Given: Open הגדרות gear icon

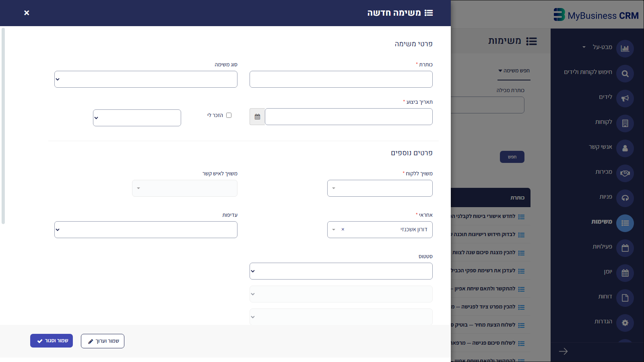Looking at the screenshot, I should point(625,323).
